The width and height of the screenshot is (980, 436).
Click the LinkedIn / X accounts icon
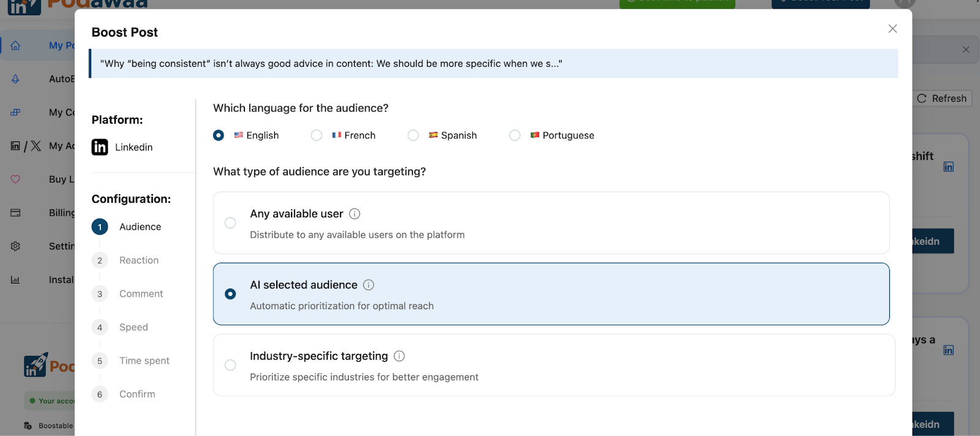(26, 146)
